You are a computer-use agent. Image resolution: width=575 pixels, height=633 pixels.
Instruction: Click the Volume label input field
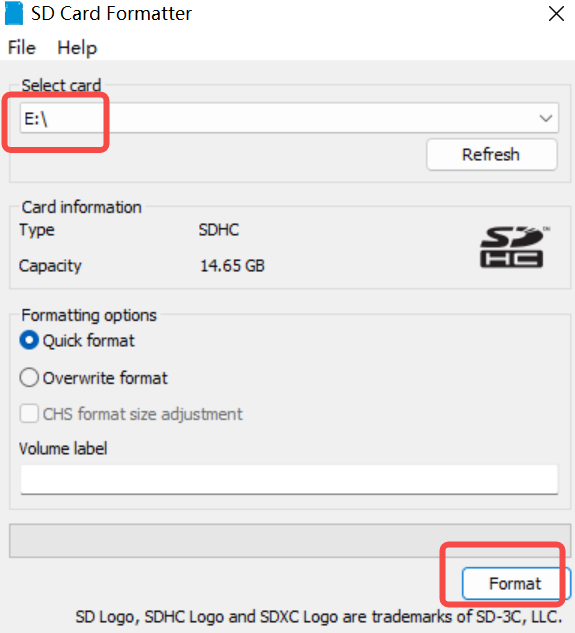[x=289, y=479]
